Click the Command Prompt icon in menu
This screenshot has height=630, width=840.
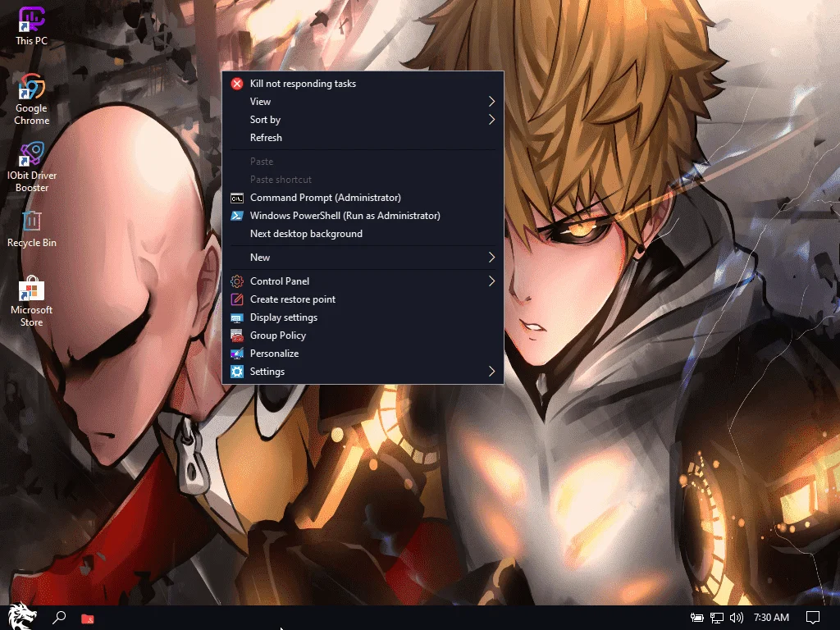click(x=237, y=199)
